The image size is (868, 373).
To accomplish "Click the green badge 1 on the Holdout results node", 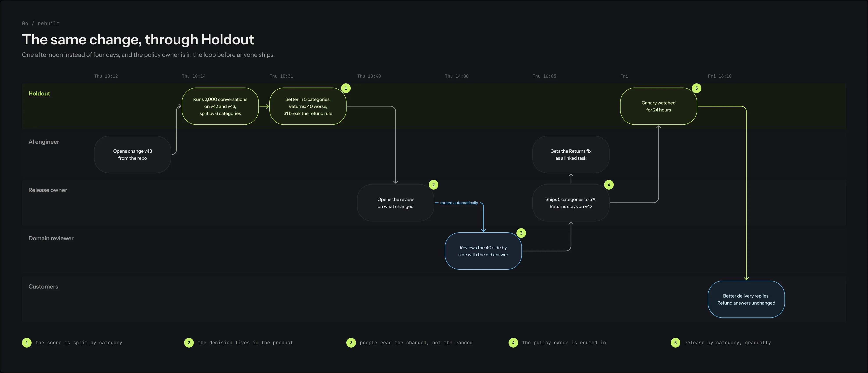I will pos(346,88).
